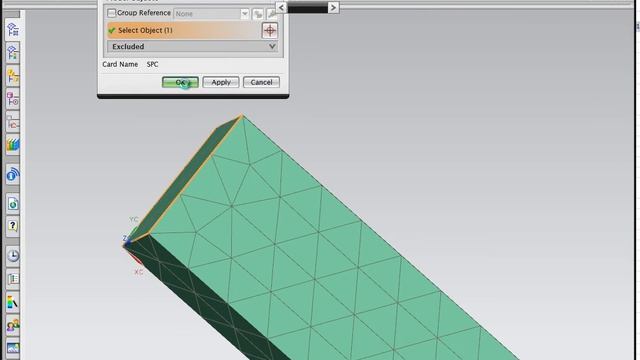
Task: Click the Cancel button
Action: [x=261, y=82]
